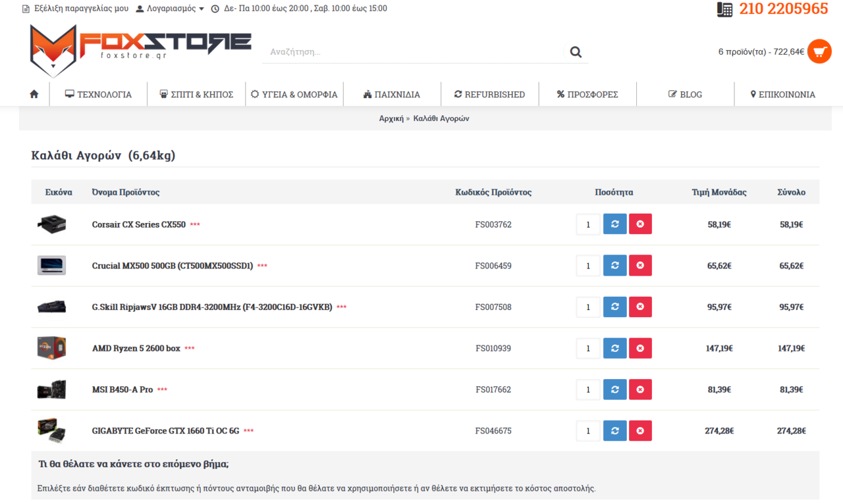
Task: Select product code FS003762
Action: 493,224
